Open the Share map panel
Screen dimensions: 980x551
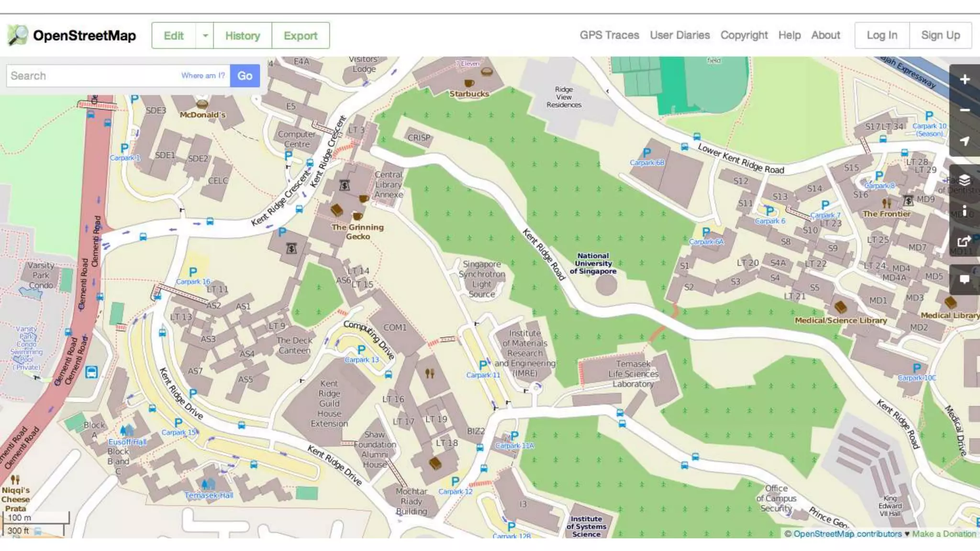[964, 242]
